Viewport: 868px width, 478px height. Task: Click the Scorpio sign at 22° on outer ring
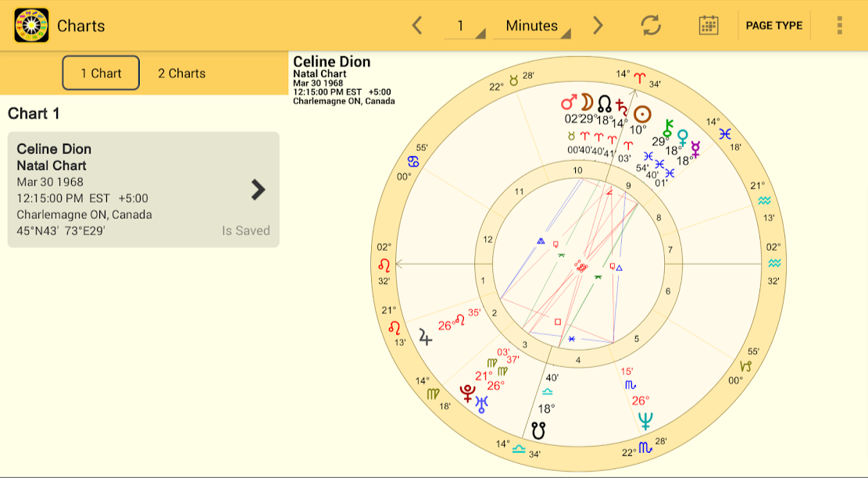pyautogui.click(x=645, y=448)
